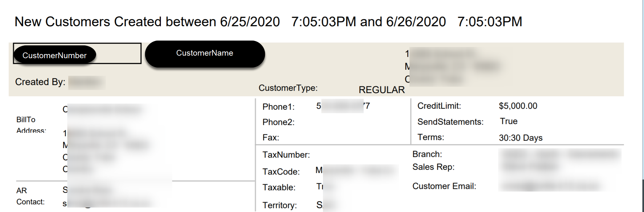Viewport: 644px width, 212px height.
Task: Click the REGULAR customer type value
Action: [x=382, y=90]
